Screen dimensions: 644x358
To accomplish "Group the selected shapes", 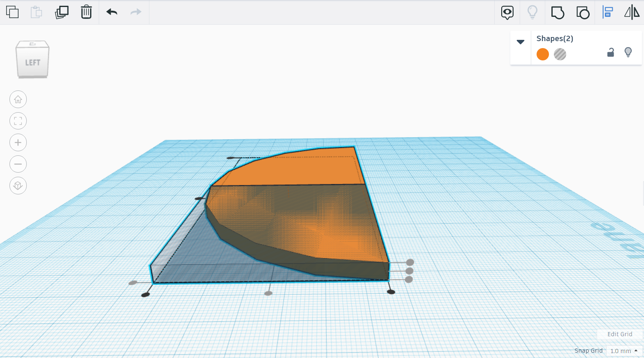I will [558, 12].
